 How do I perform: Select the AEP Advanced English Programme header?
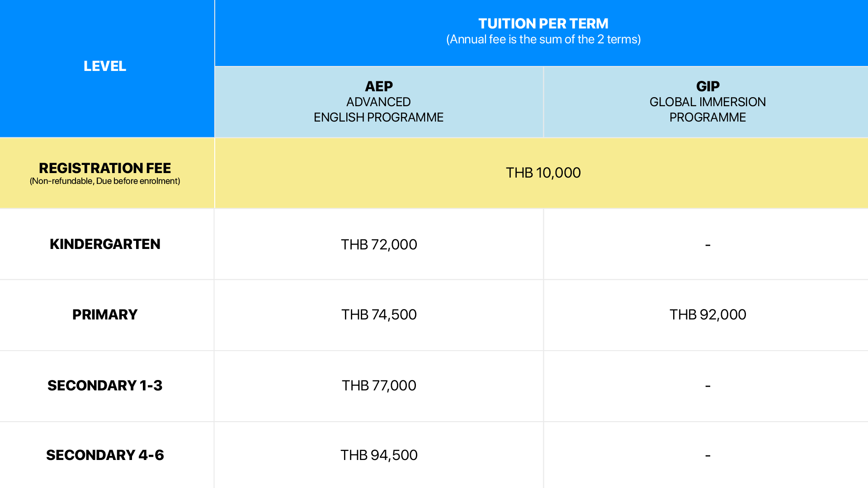click(378, 102)
